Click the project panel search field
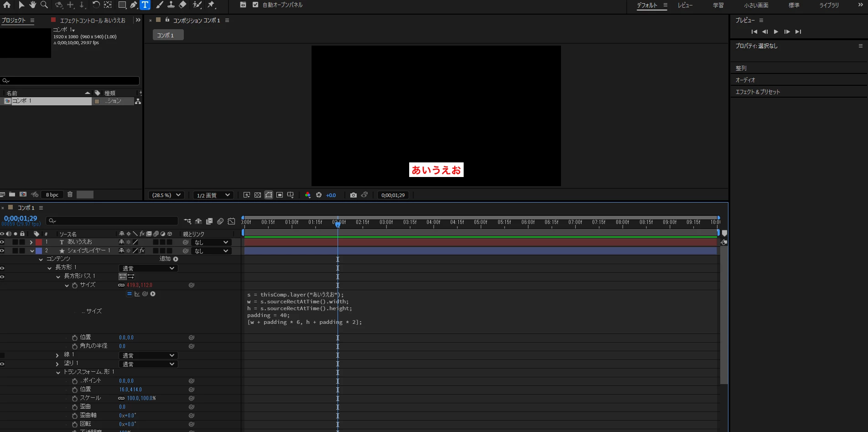Image resolution: width=868 pixels, height=432 pixels. [70, 81]
